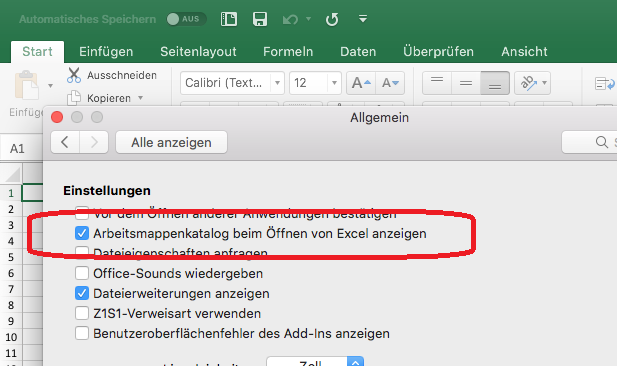Click the align middle icon
The image size is (617, 366).
point(466,83)
